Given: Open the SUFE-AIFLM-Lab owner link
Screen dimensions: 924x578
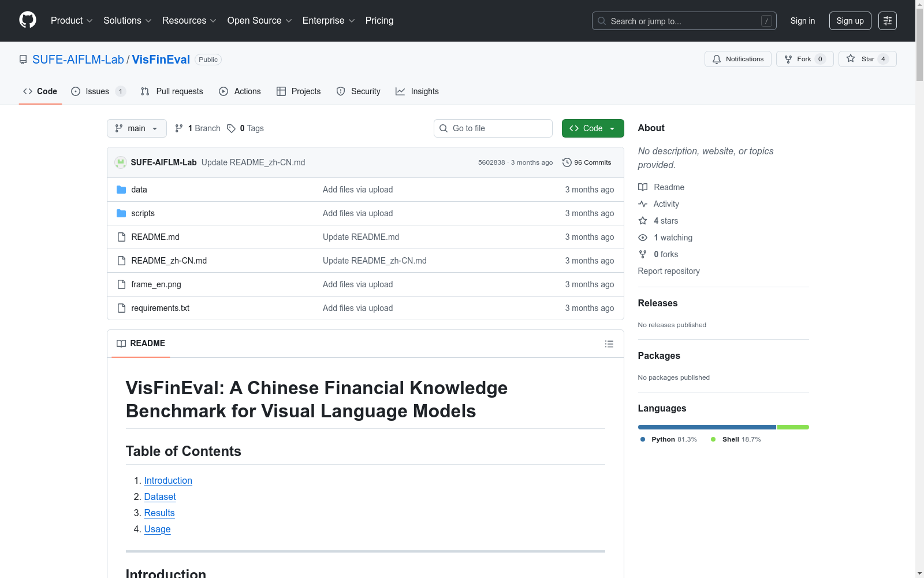Looking at the screenshot, I should pos(78,60).
